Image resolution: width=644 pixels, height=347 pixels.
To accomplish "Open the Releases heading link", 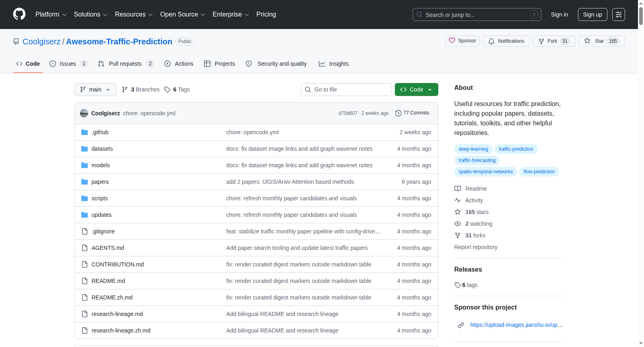I will tap(468, 269).
